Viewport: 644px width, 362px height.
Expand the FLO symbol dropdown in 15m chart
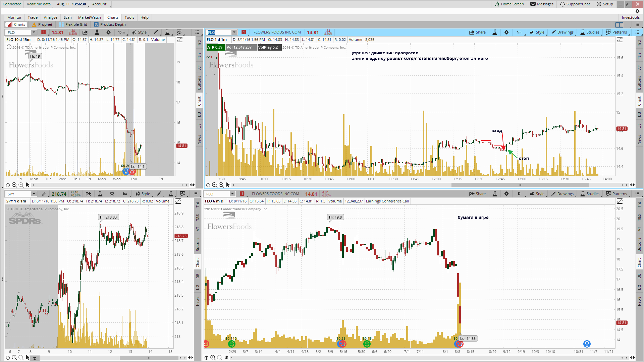coord(34,33)
